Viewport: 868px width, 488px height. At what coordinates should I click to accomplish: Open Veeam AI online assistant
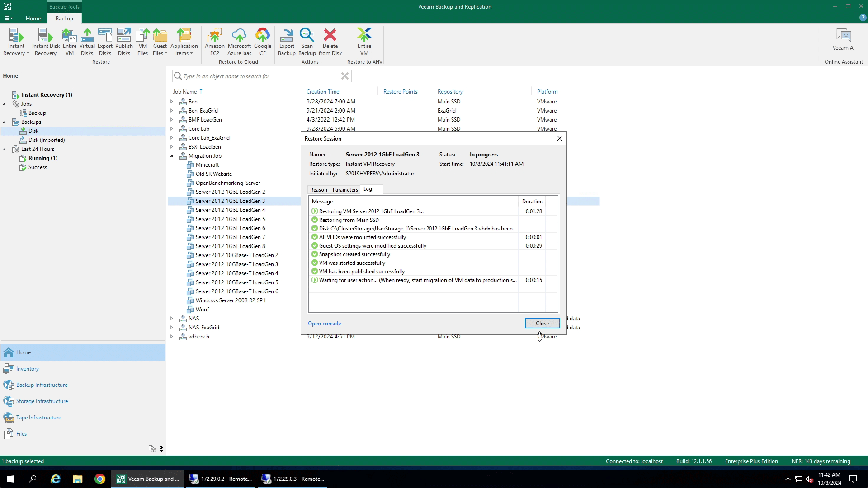pyautogui.click(x=844, y=40)
